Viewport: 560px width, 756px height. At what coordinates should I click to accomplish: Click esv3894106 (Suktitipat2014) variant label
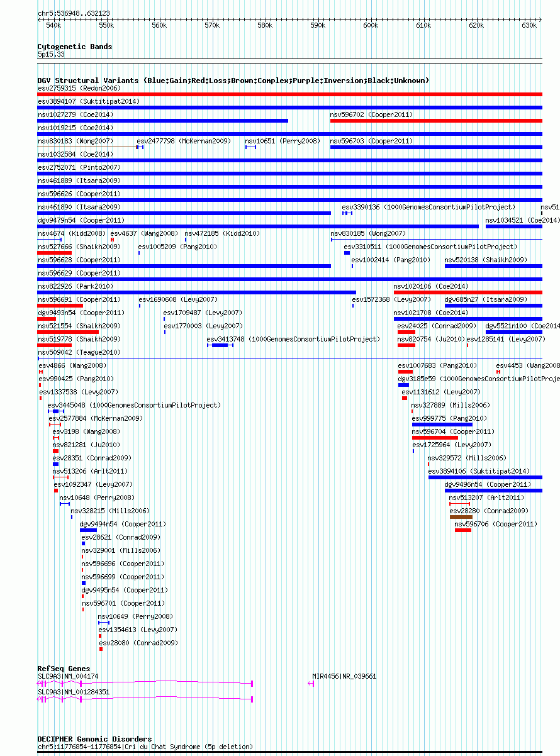[x=479, y=471]
